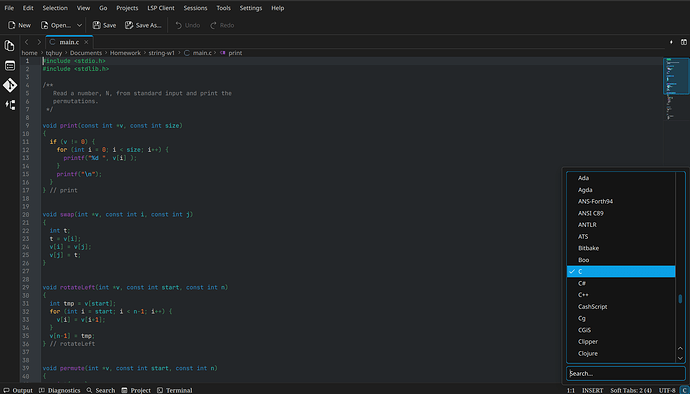
Task: Choose CashScript in the language list
Action: (x=621, y=306)
